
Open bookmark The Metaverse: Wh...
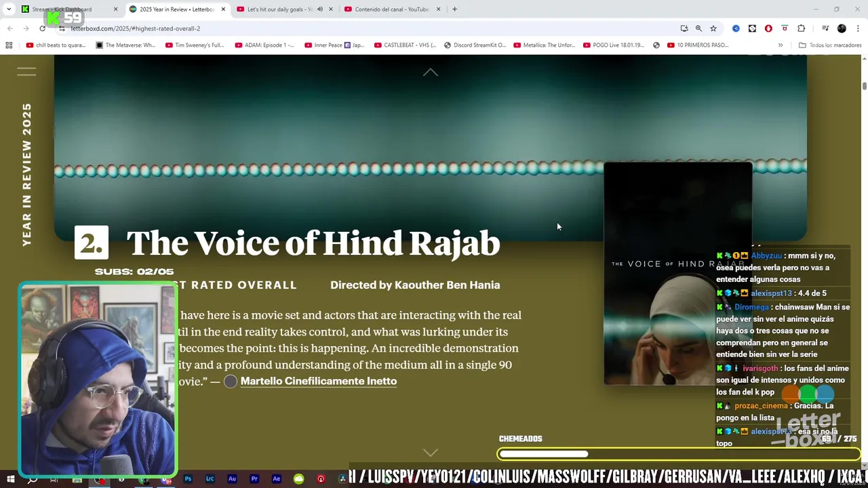[x=125, y=45]
